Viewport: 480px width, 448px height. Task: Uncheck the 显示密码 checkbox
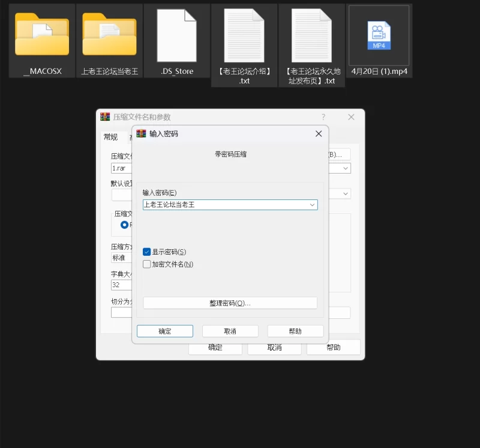(x=147, y=252)
